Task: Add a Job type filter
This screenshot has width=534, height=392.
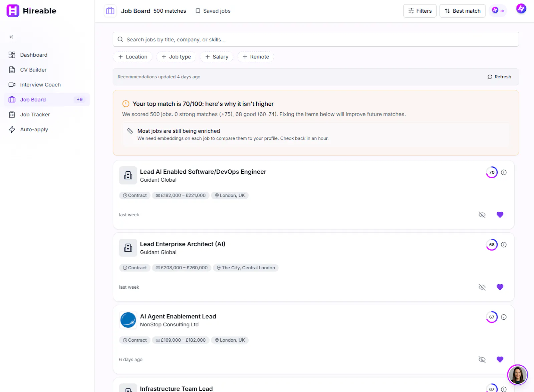Action: coord(176,57)
